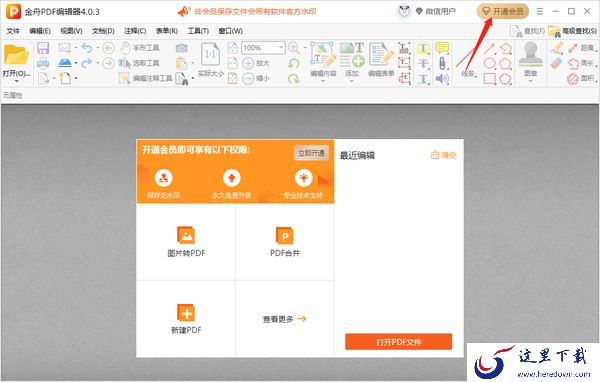This screenshot has width=600, height=382.
Task: Click the Zoom Out (缩小) button
Action: [x=256, y=78]
